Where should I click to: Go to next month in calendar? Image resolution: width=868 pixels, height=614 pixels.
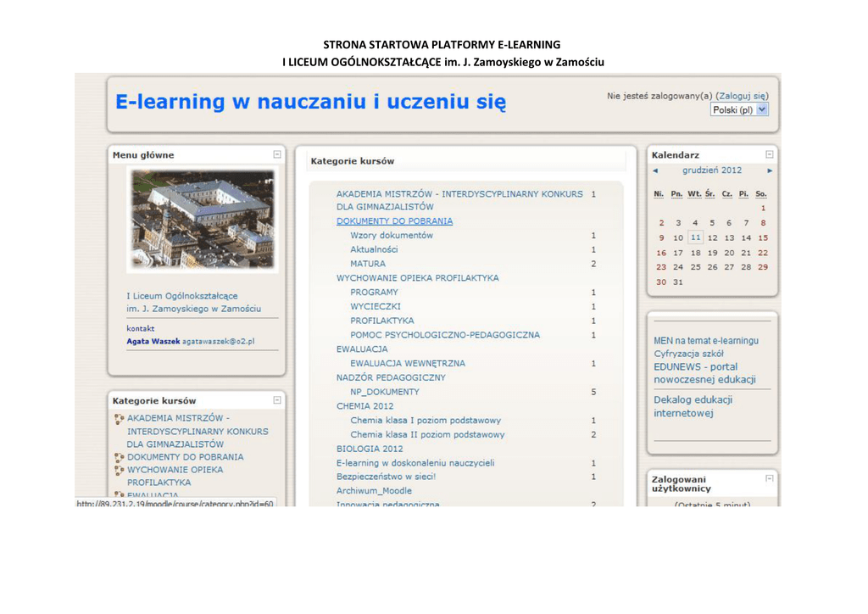coord(770,170)
